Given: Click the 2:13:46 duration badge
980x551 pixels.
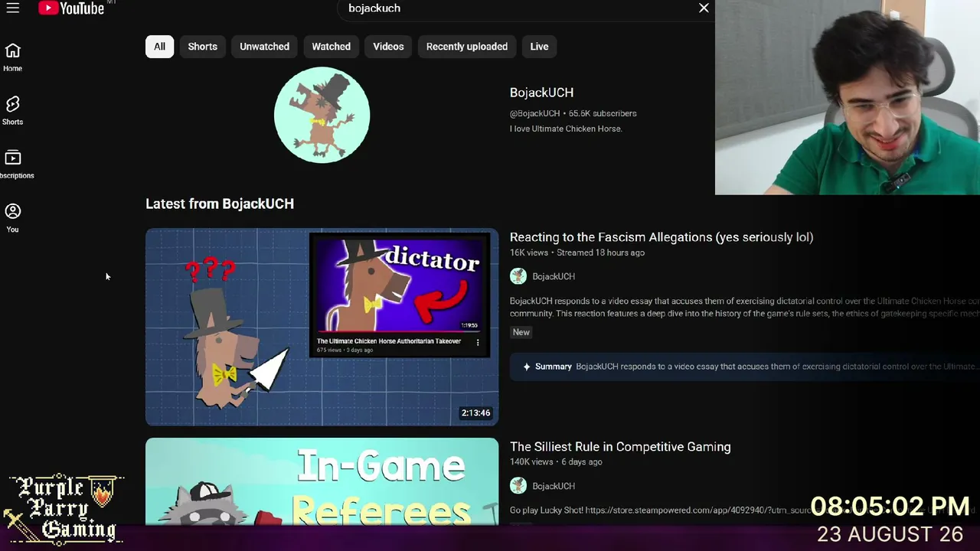Looking at the screenshot, I should (475, 413).
